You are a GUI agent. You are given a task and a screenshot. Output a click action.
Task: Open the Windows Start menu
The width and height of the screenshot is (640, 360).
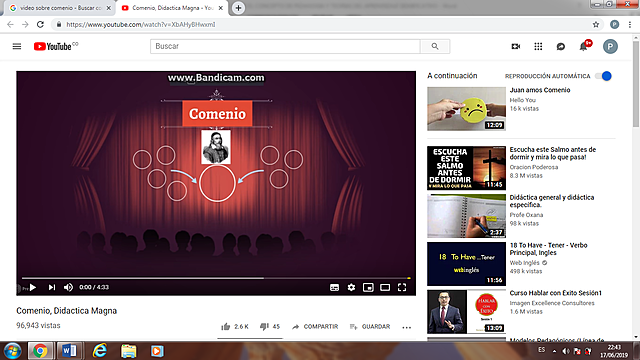pos(12,351)
